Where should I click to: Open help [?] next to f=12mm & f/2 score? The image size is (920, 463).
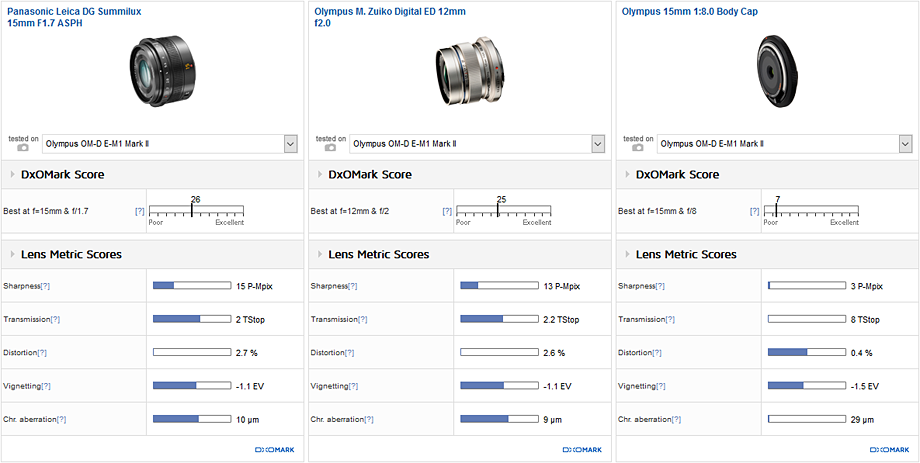447,211
